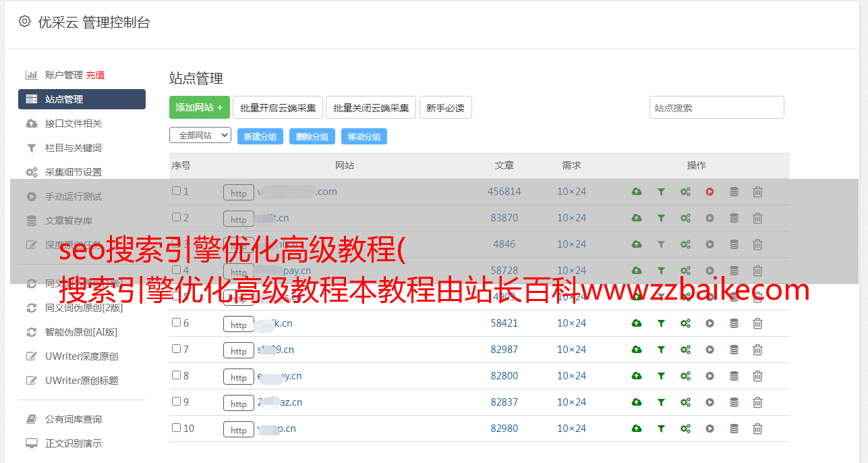Open 栏目与关键词 in the sidebar
Image resolution: width=868 pixels, height=463 pixels.
[74, 148]
